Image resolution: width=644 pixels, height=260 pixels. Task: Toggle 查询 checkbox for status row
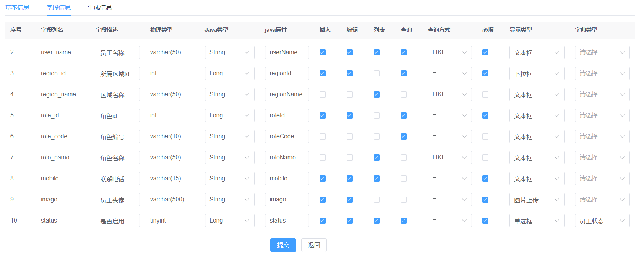[404, 221]
